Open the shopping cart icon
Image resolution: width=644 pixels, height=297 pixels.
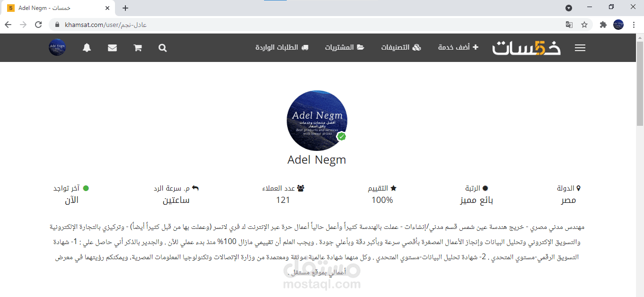[137, 47]
